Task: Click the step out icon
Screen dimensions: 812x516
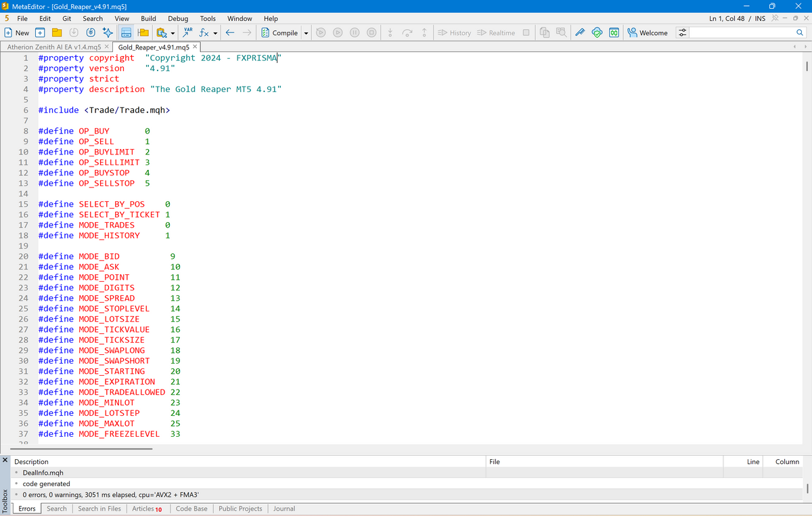Action: (x=424, y=33)
